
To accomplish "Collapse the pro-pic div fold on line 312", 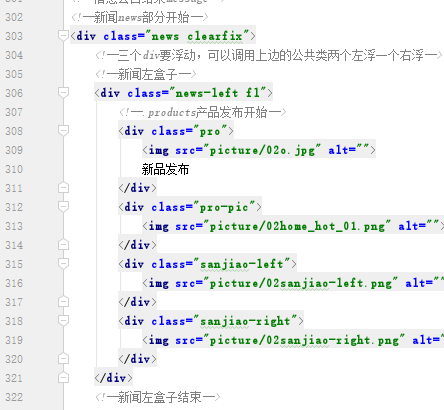I will [63, 206].
